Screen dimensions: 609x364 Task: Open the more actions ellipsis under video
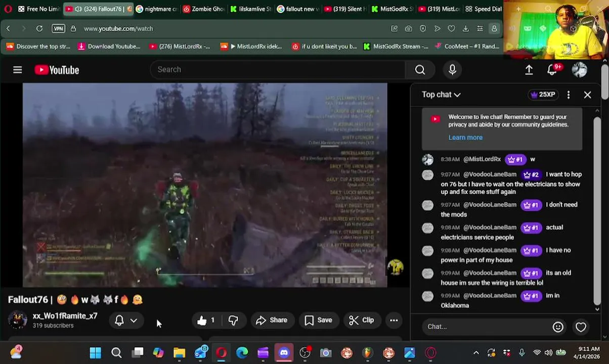[x=394, y=320]
